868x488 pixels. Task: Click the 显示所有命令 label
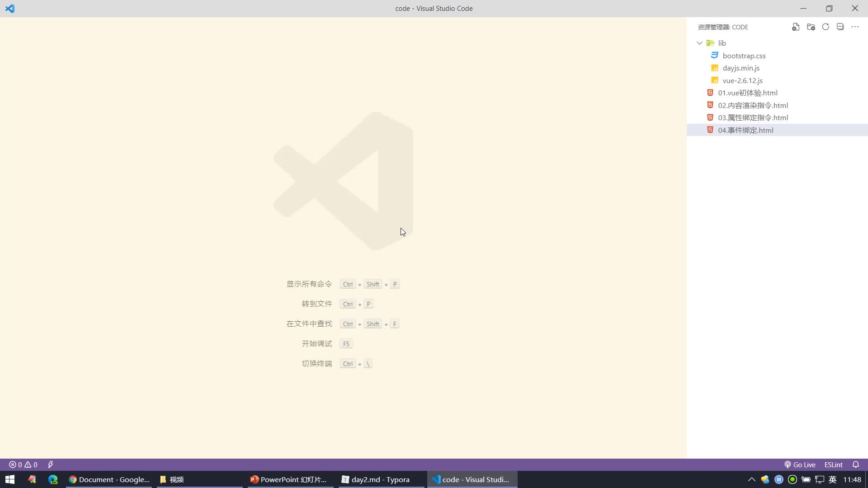[309, 284]
